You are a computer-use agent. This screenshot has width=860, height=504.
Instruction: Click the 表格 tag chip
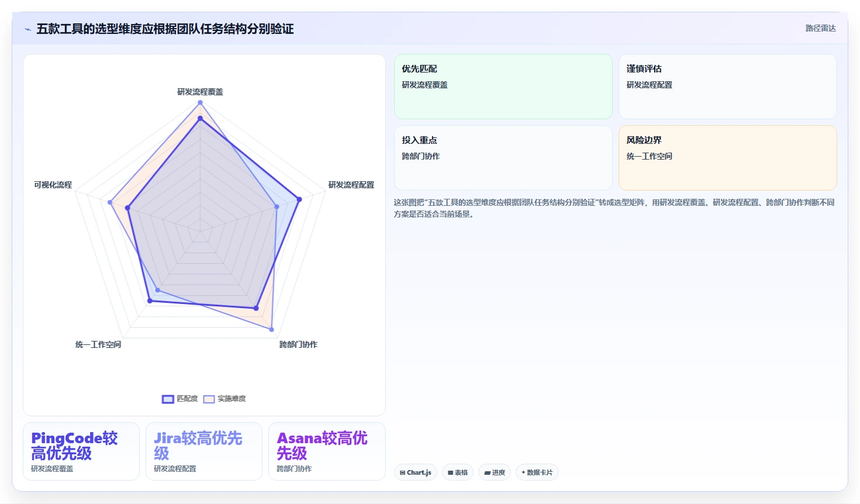pos(458,472)
